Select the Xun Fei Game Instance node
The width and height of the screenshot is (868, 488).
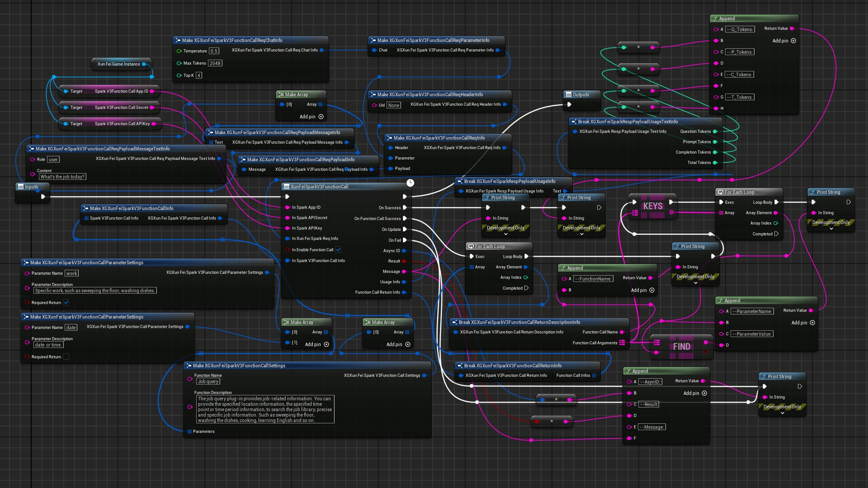[x=118, y=64]
